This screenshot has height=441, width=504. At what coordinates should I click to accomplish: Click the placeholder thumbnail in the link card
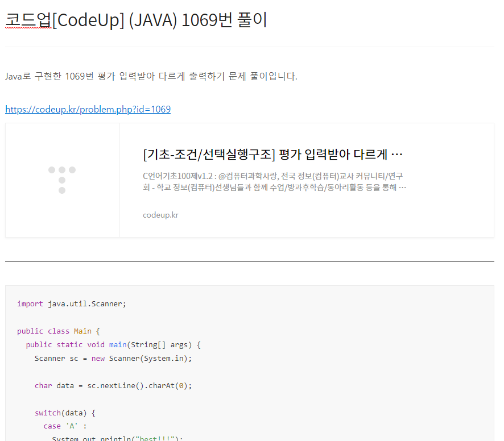[x=63, y=180]
